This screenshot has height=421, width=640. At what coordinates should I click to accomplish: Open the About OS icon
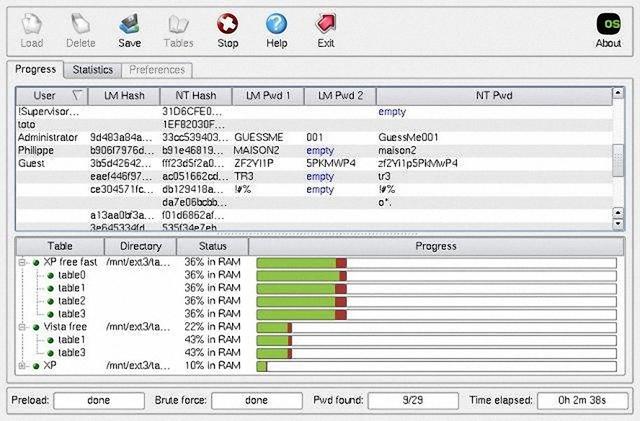(608, 25)
